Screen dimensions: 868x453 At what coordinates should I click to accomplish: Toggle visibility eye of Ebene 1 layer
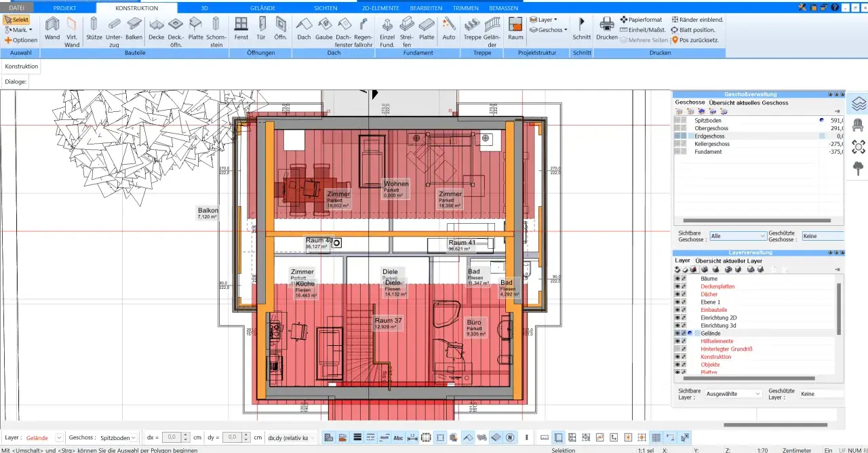(x=677, y=302)
